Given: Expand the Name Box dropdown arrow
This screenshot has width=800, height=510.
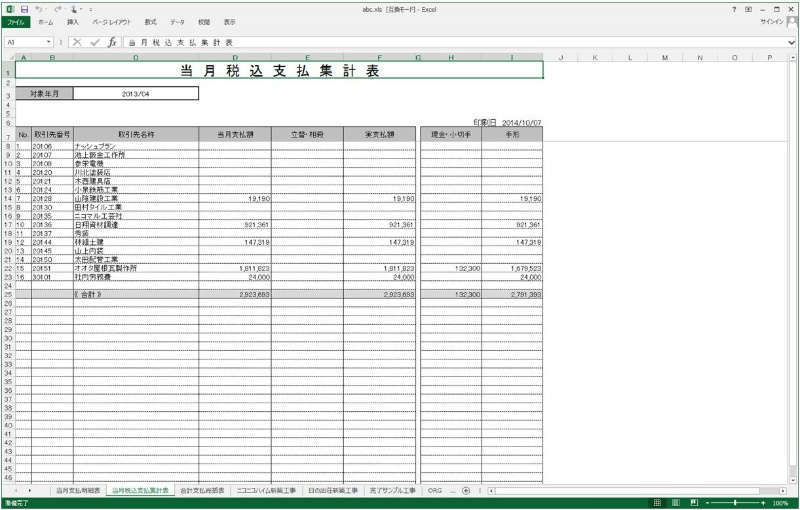Looking at the screenshot, I should [49, 43].
